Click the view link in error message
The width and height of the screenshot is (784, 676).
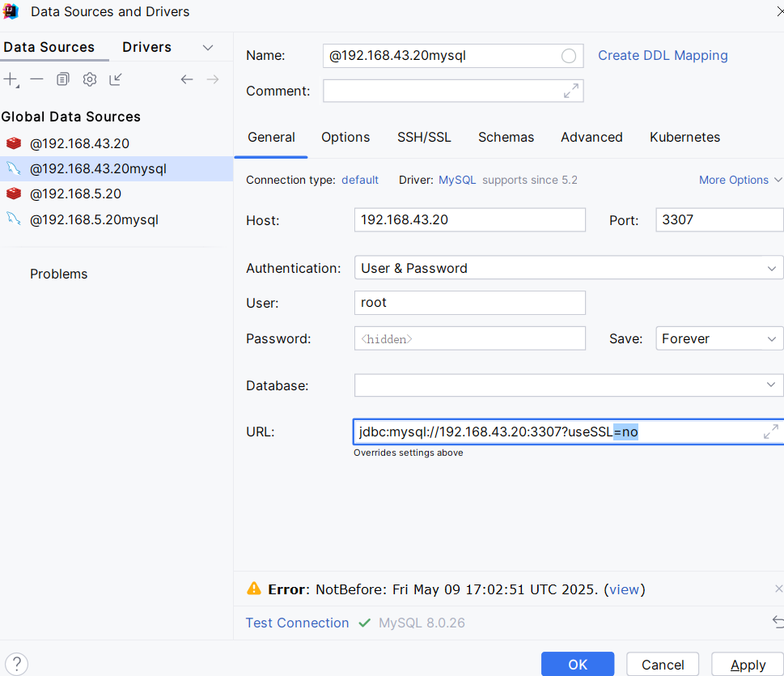point(624,589)
